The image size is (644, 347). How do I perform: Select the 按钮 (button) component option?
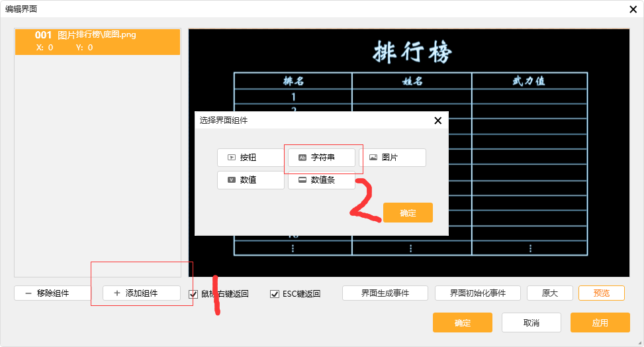250,158
